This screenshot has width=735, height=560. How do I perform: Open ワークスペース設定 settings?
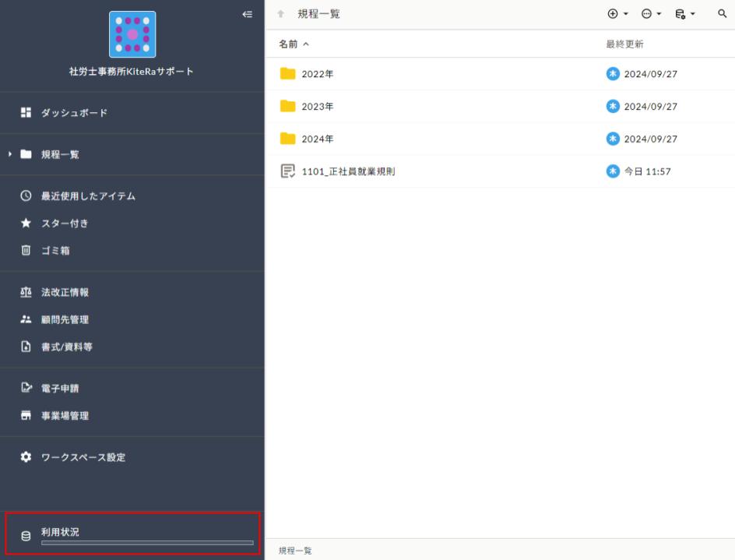pos(83,457)
